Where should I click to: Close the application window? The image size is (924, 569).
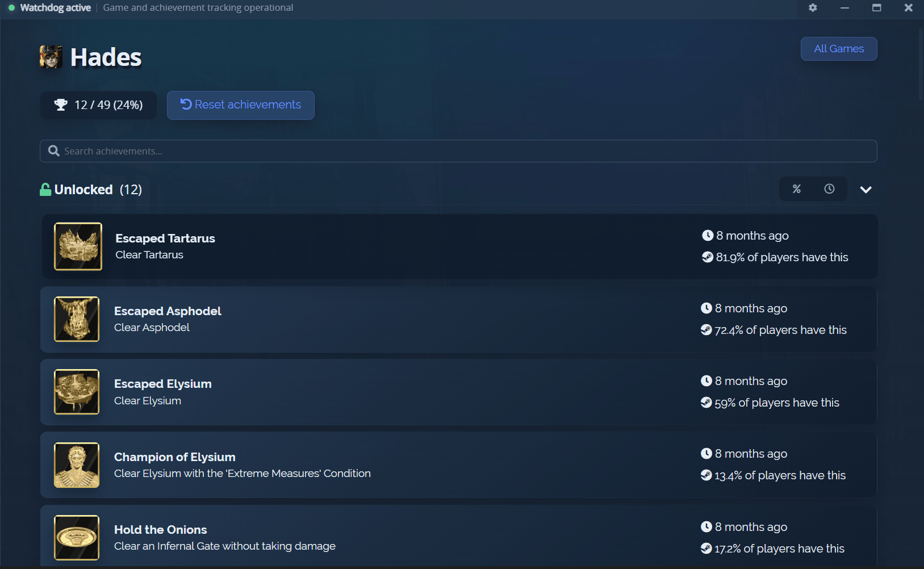(909, 7)
